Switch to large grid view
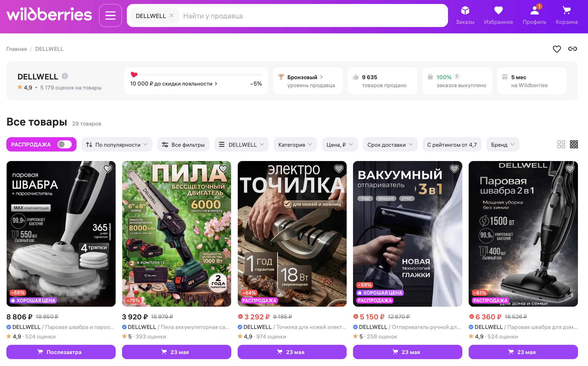 561,144
